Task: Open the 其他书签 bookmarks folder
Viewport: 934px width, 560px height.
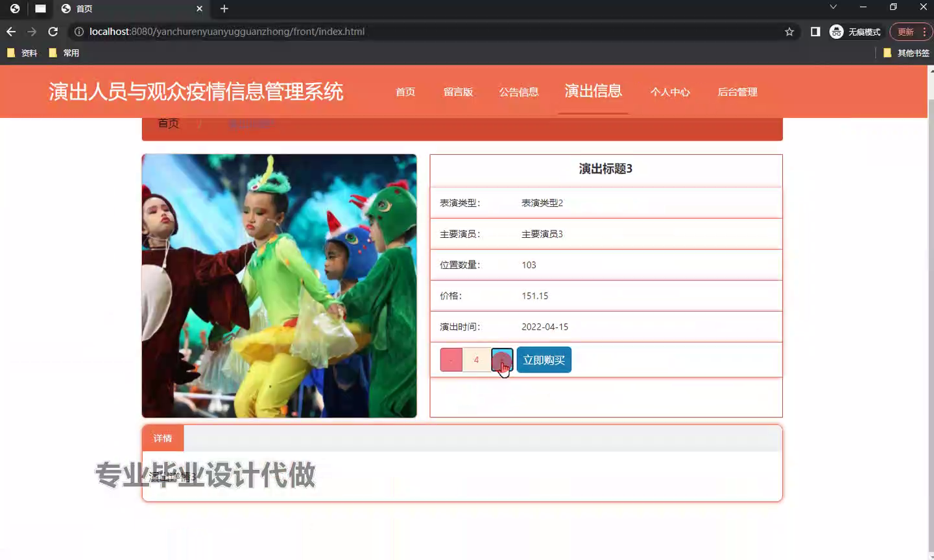Action: point(906,53)
